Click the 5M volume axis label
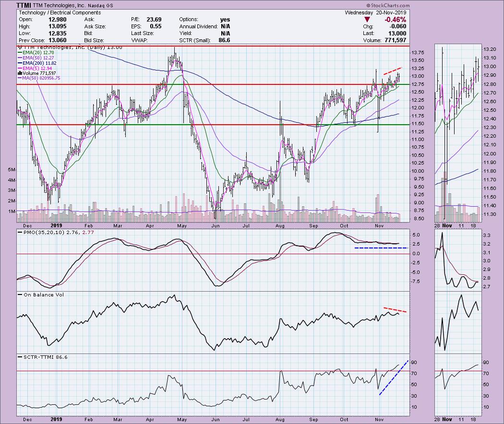Image resolution: width=504 pixels, height=424 pixels. (12, 170)
